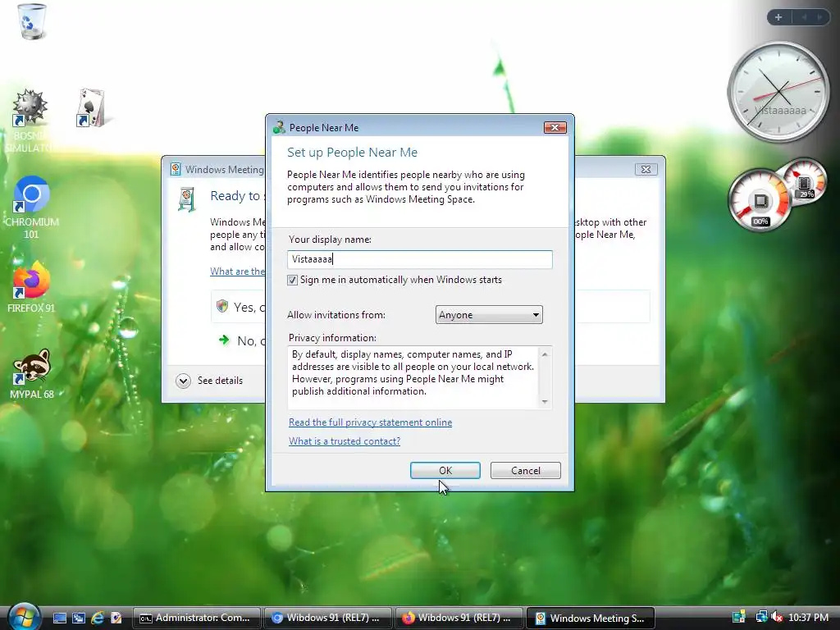Click privacy information scroll up arrow

(x=545, y=354)
